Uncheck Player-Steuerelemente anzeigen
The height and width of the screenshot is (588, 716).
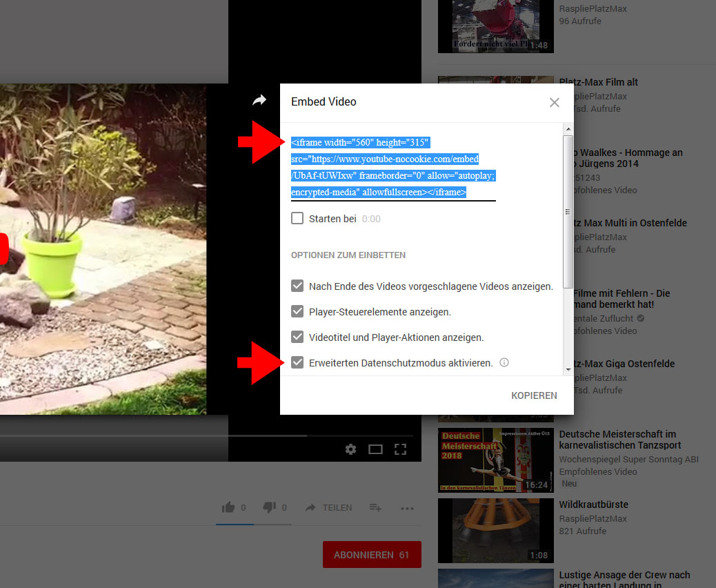pos(297,311)
